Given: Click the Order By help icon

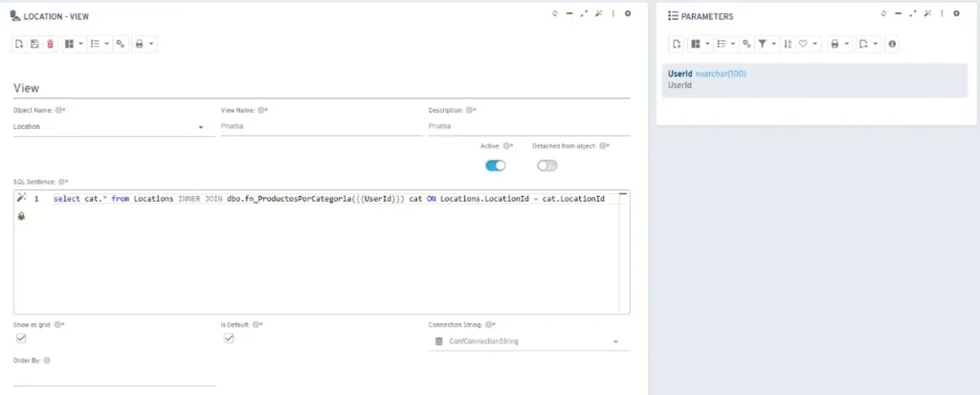Looking at the screenshot, I should pos(48,361).
